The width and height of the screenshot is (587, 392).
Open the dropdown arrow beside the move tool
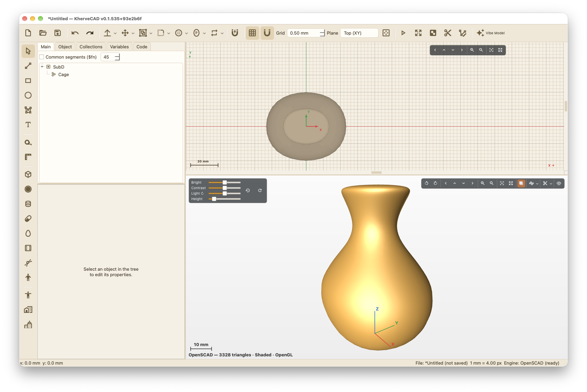click(x=133, y=33)
